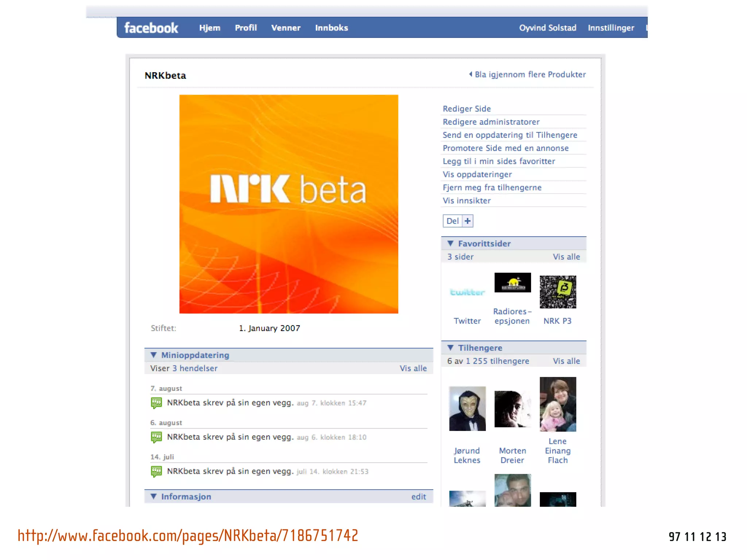The width and height of the screenshot is (747, 560).
Task: Click the 1 255 tilhengere count link
Action: 498,361
